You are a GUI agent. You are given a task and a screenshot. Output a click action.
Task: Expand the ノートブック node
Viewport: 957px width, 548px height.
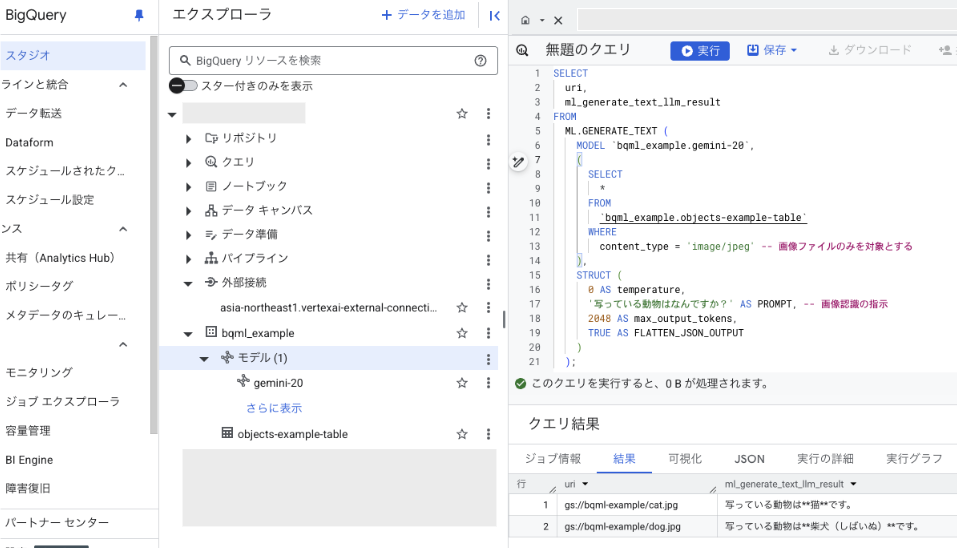[x=188, y=187]
